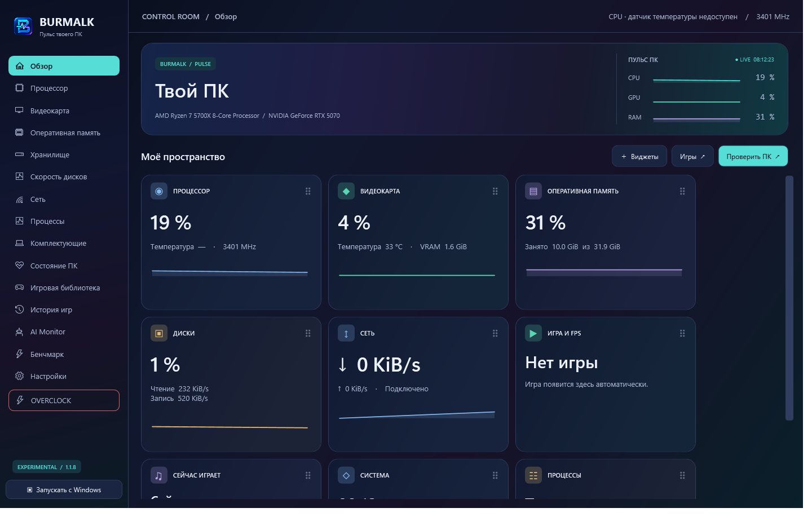
Task: Click drag handle on Система card
Action: tap(495, 475)
